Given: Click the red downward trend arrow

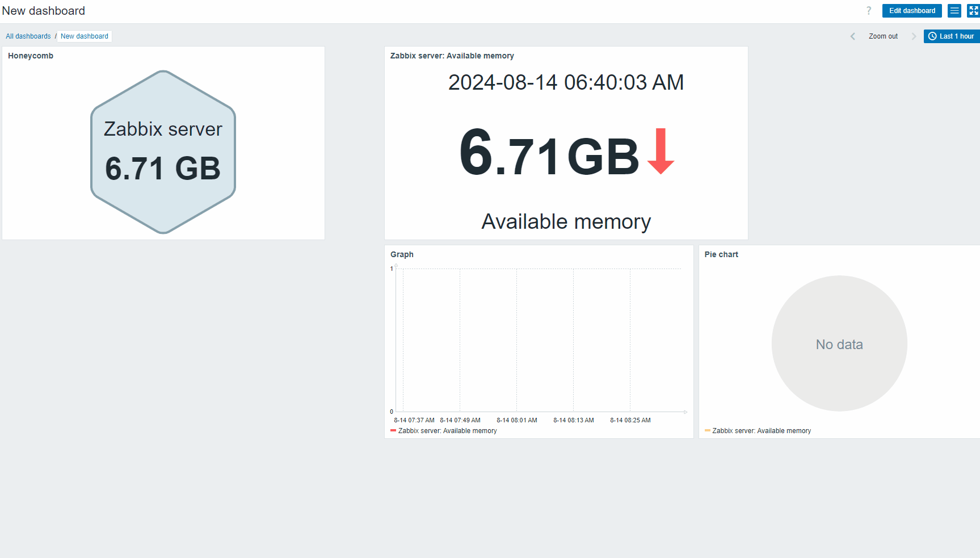Looking at the screenshot, I should (660, 152).
